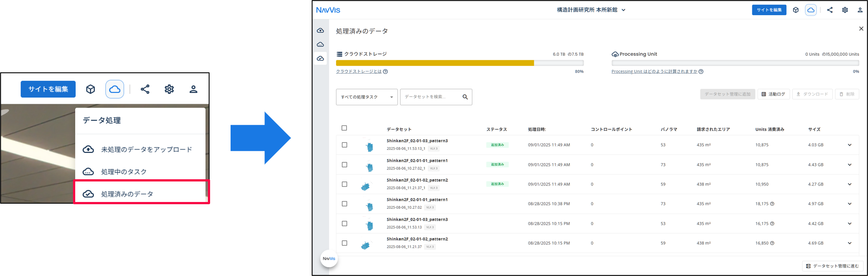Click the cloud storage usage progress bar
Viewport: 868px width, 276px height.
460,63
